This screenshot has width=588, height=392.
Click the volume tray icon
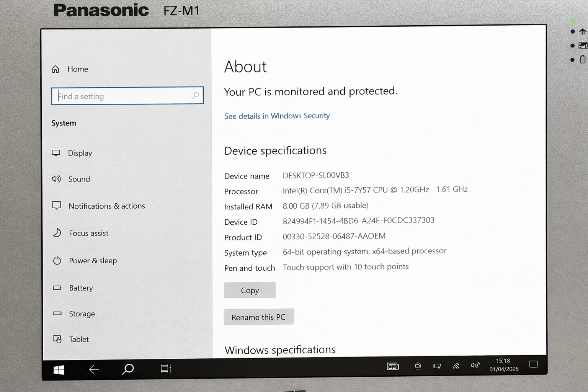click(475, 365)
